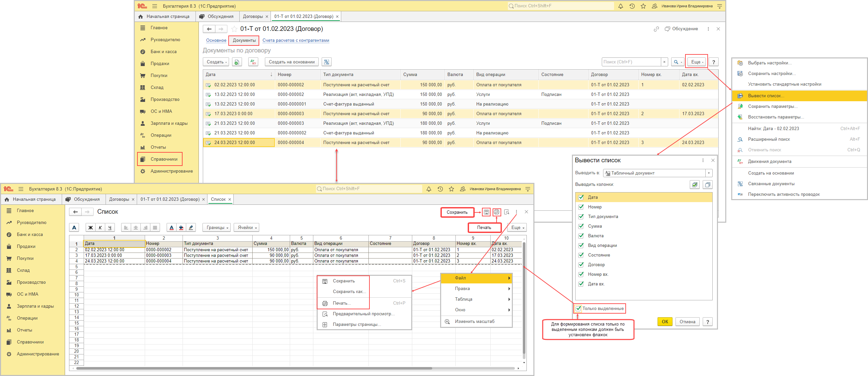The image size is (868, 376).
Task: Open print preview icon in Список window
Action: (507, 212)
